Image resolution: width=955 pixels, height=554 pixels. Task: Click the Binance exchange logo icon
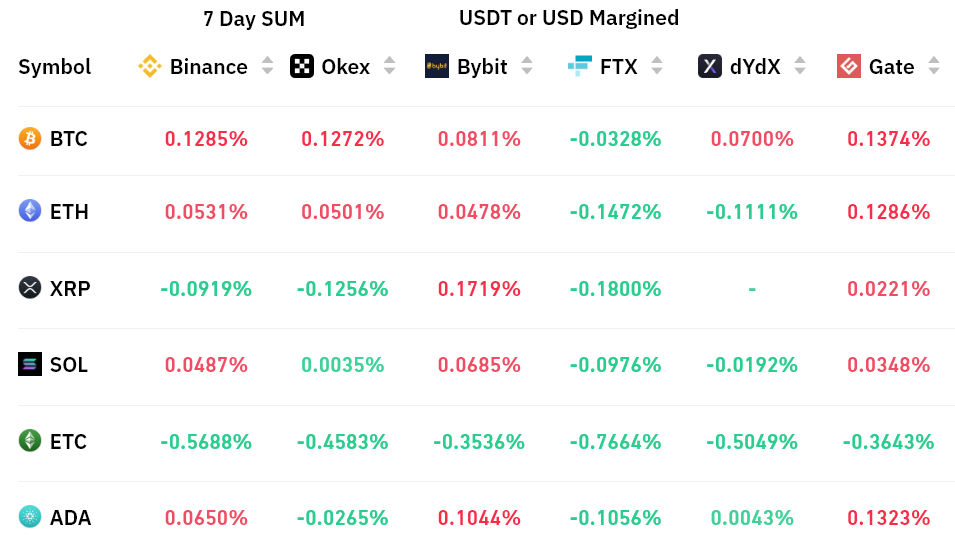coord(150,67)
